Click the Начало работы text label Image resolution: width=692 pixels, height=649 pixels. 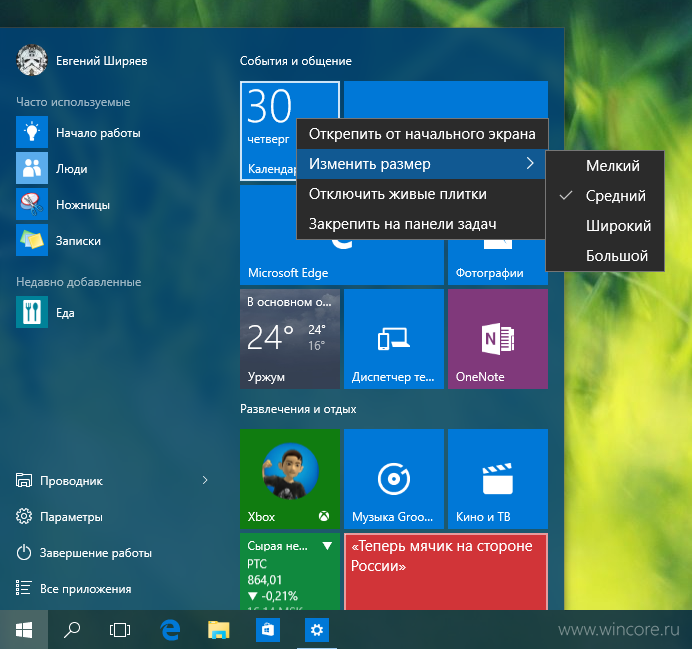(98, 133)
